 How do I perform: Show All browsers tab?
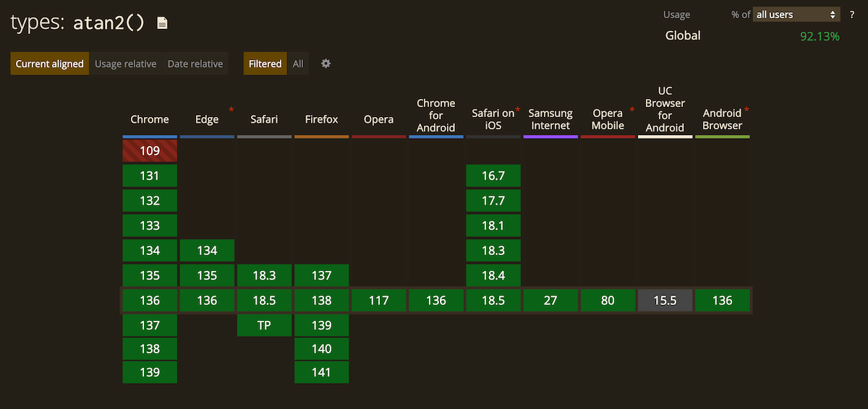[x=298, y=64]
